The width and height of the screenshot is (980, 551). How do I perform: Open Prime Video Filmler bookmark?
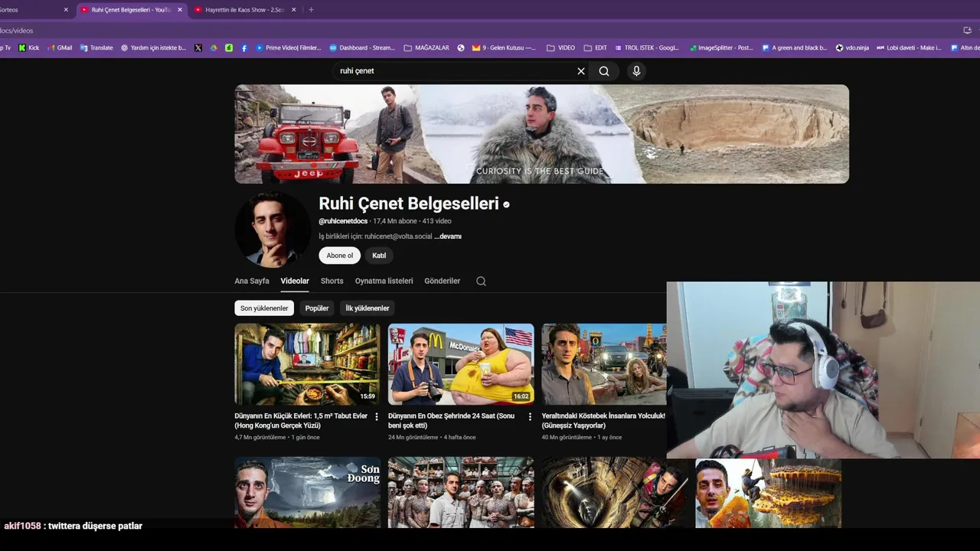point(288,47)
